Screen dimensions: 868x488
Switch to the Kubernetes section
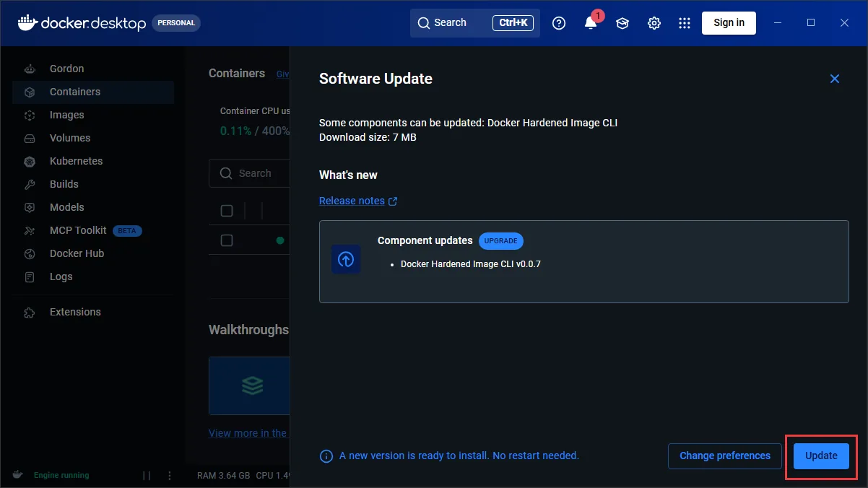click(x=93, y=161)
